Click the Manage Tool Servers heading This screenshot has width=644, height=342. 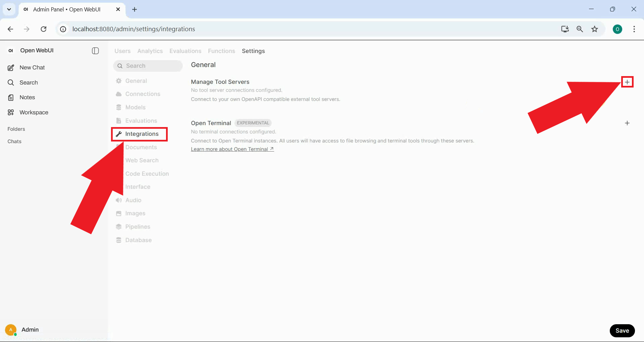pos(220,82)
